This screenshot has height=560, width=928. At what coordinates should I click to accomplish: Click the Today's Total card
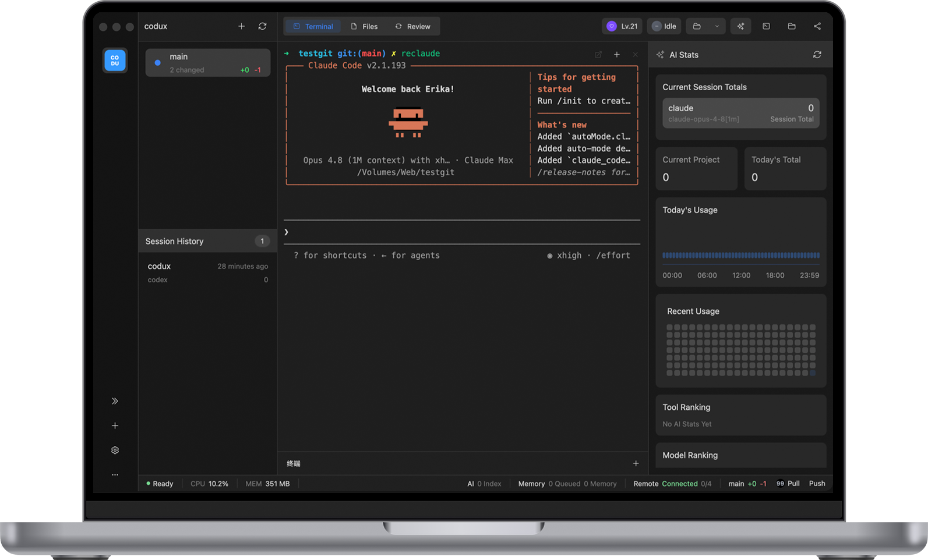pos(785,168)
